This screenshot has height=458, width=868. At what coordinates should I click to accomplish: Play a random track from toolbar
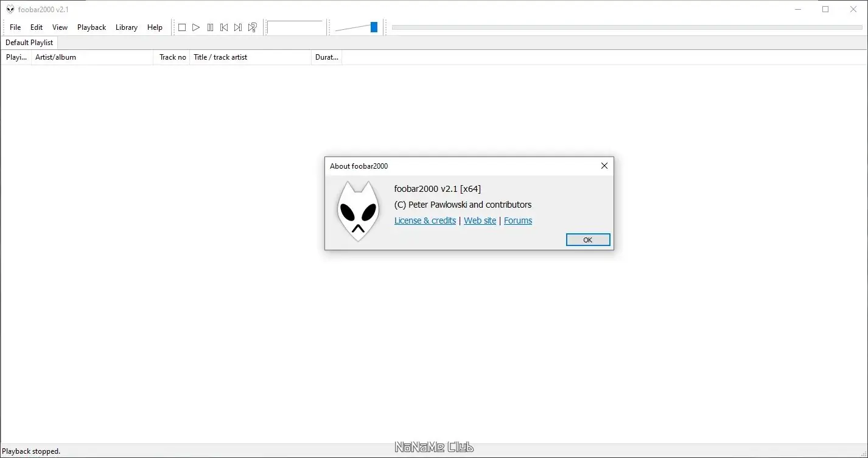tap(252, 27)
